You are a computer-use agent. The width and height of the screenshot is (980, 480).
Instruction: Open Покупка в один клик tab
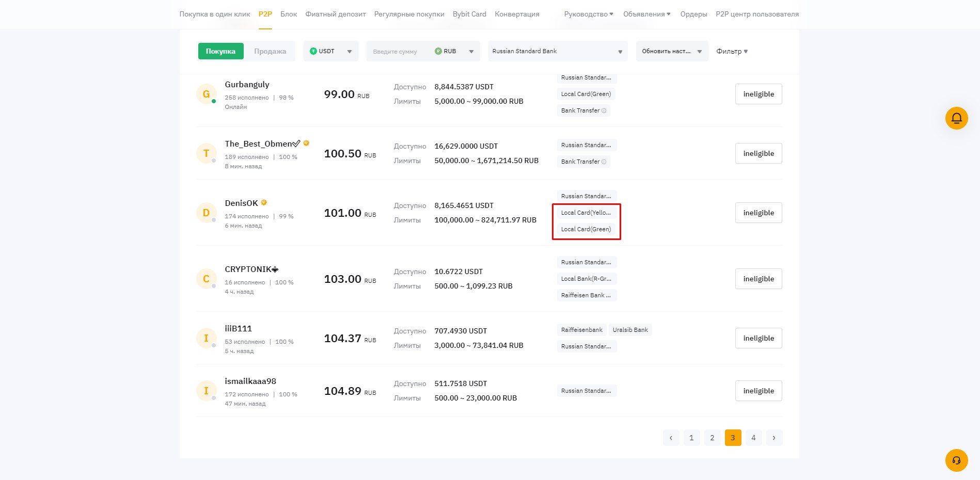pos(215,14)
